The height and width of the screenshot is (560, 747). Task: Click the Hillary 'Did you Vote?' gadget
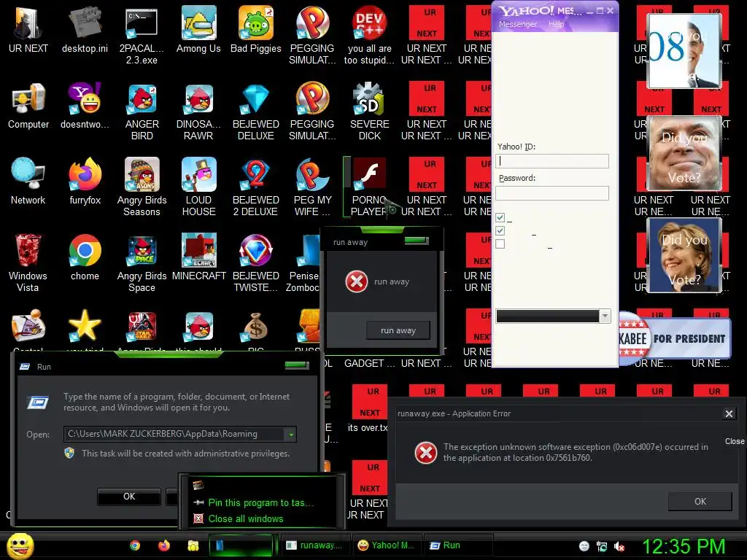point(684,254)
